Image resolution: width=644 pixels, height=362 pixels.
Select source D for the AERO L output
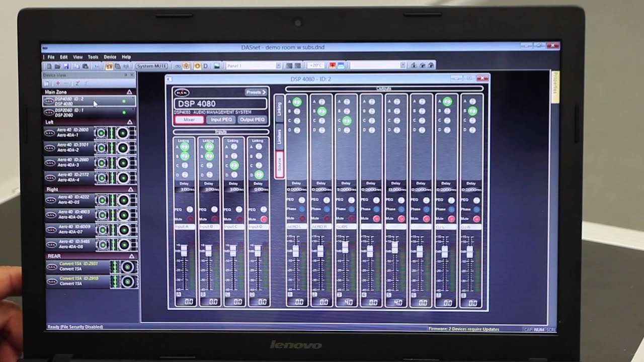click(297, 130)
